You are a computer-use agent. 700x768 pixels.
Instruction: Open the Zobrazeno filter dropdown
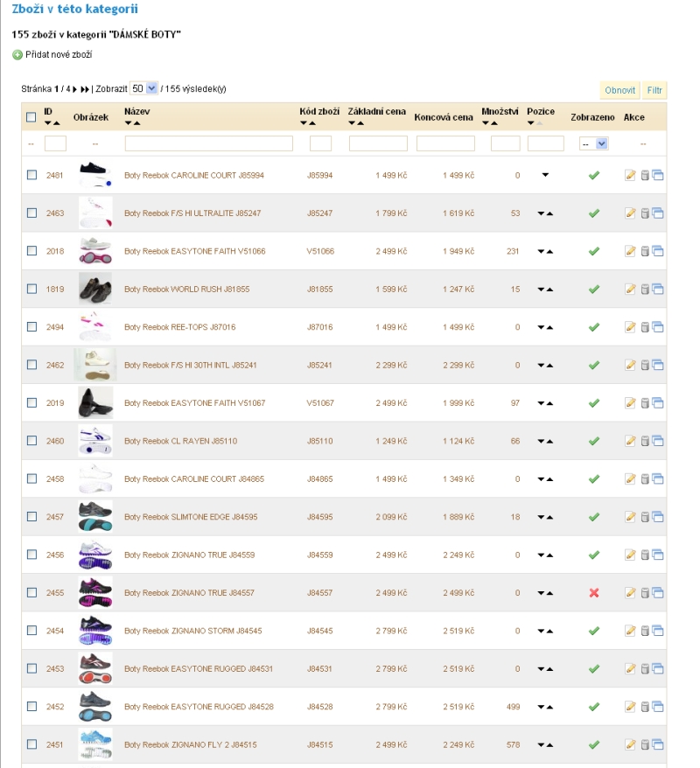pos(594,143)
